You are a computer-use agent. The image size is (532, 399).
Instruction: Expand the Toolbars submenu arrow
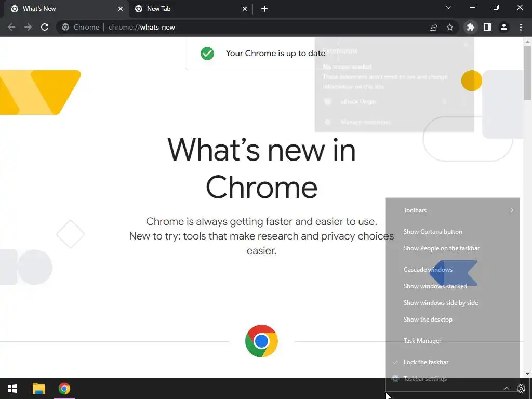click(x=512, y=210)
